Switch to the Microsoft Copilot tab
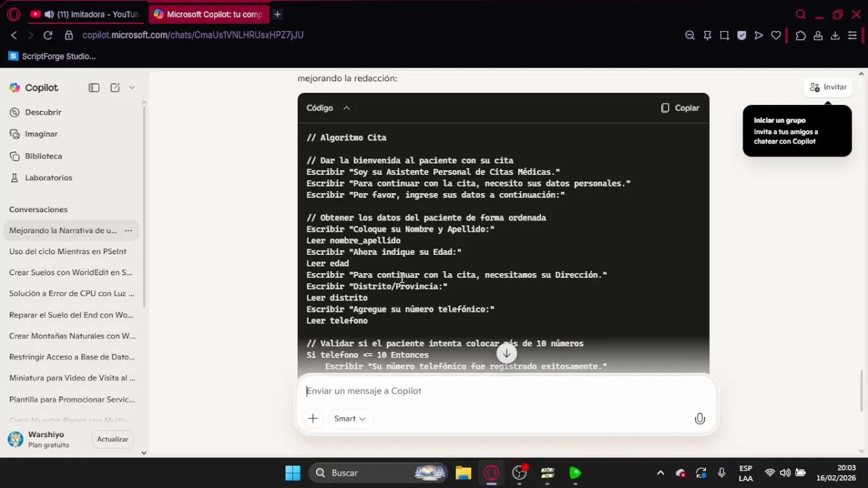 point(208,14)
